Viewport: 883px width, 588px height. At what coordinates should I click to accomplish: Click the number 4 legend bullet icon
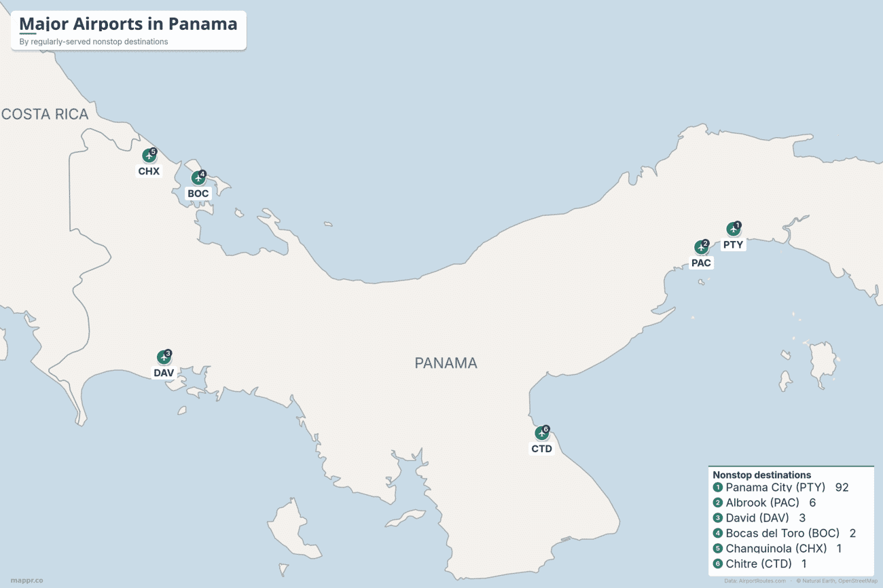coord(718,533)
